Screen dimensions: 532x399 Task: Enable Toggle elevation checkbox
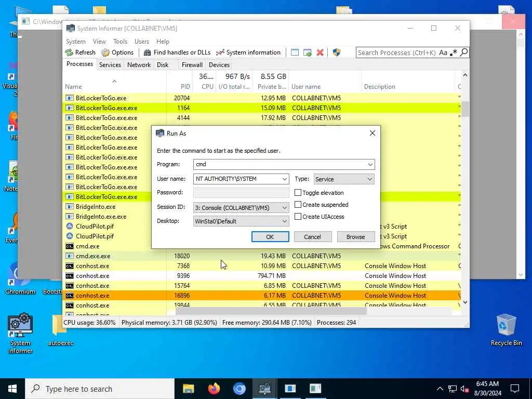298,193
